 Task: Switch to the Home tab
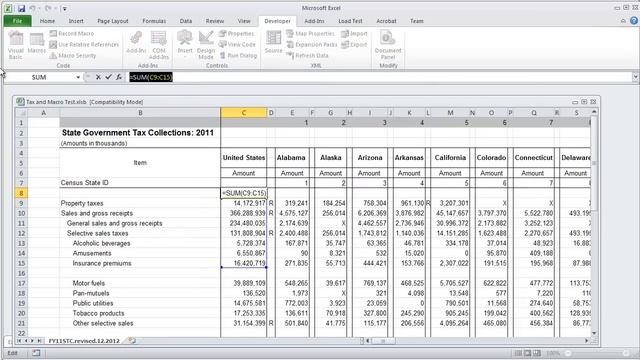[x=47, y=21]
